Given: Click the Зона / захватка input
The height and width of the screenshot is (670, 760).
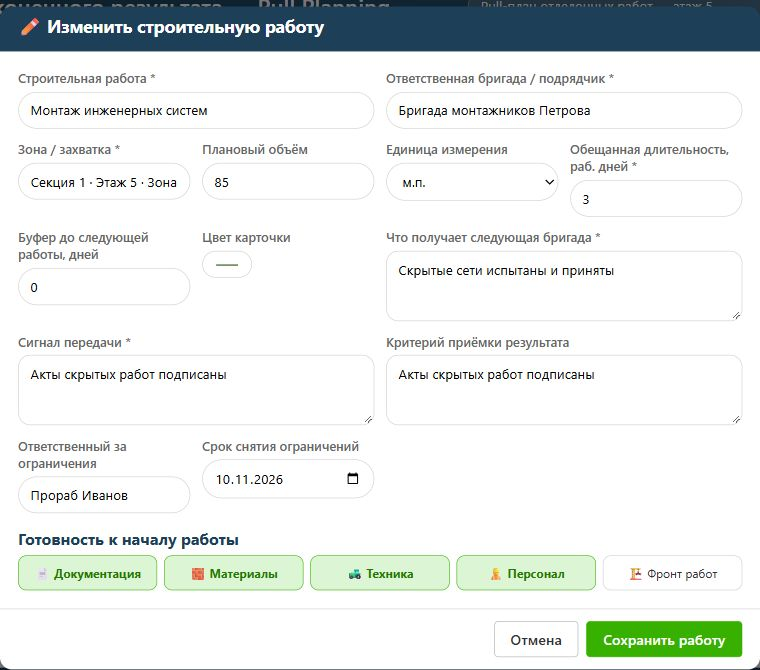Looking at the screenshot, I should coord(104,182).
